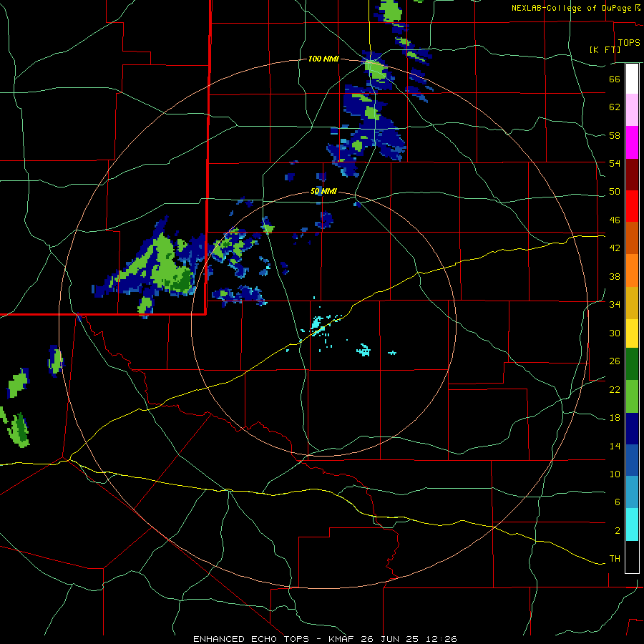The image size is (644, 644).
Task: Pick the magenta legend color block
Action: (632, 142)
